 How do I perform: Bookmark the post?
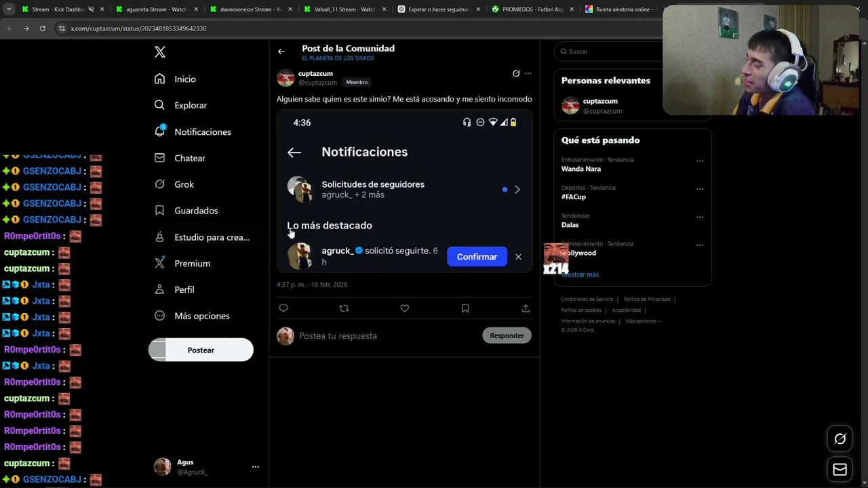pyautogui.click(x=465, y=308)
